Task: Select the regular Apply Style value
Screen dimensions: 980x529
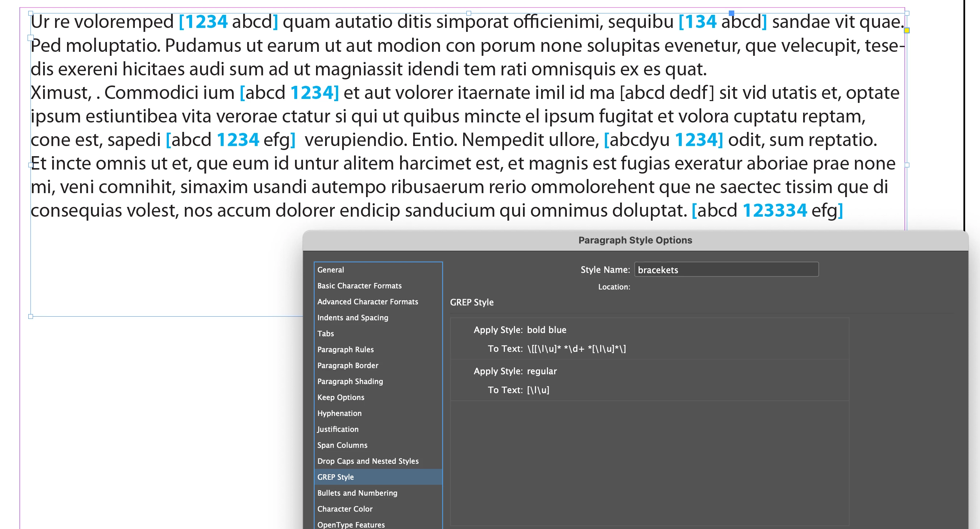Action: (541, 371)
